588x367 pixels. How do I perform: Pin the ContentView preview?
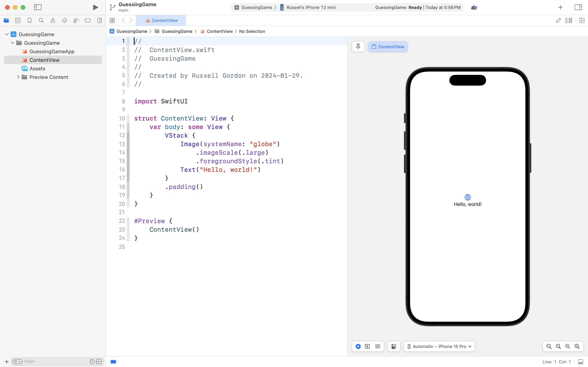pos(358,47)
